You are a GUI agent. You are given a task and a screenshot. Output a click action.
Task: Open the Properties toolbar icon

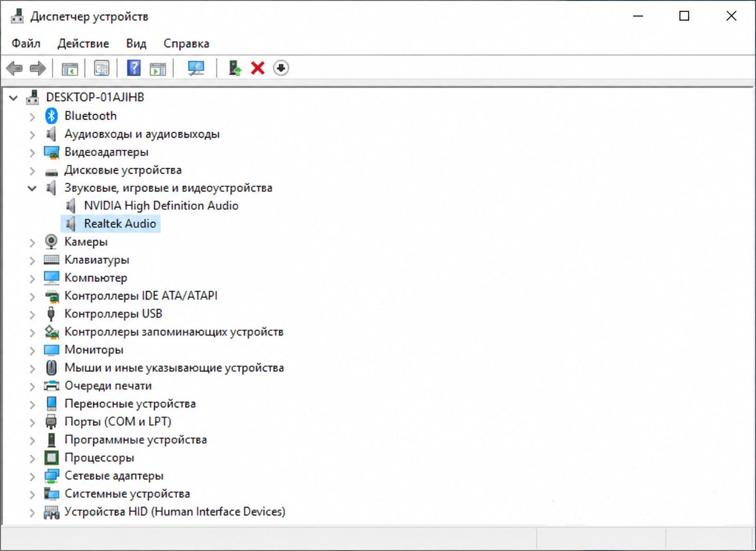(101, 68)
